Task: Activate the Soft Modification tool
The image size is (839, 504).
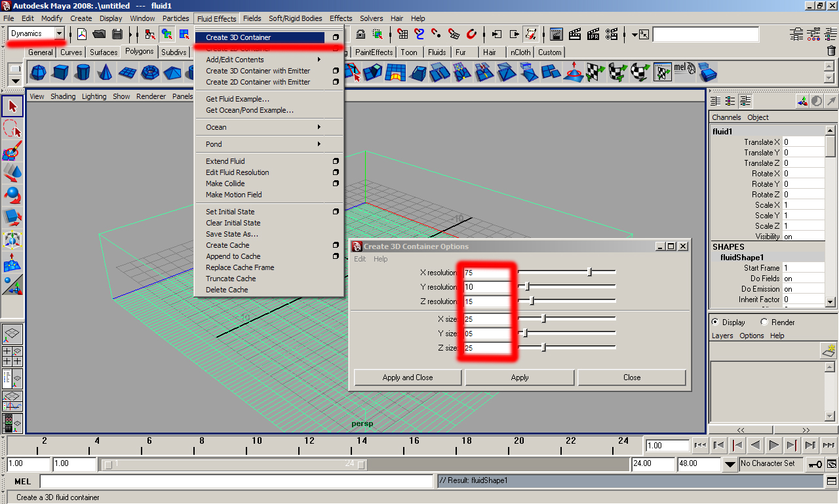Action: point(12,262)
